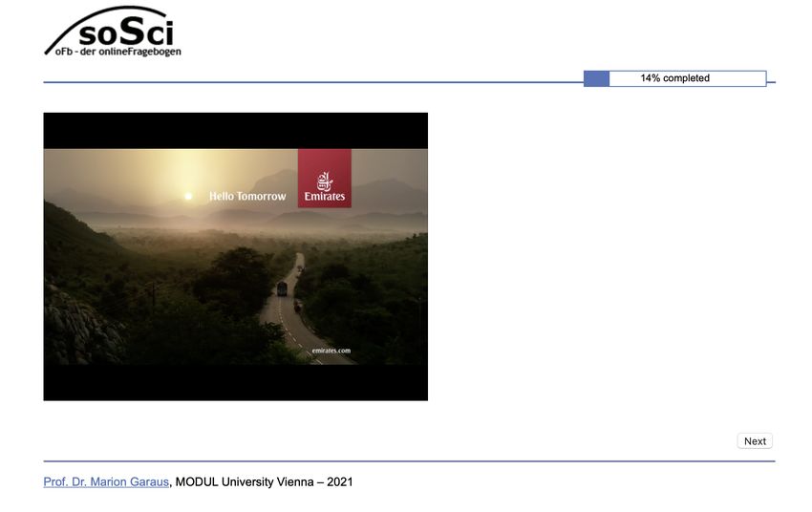
Task: Open the Prof. Dr. Marion Garaus link
Action: point(106,482)
